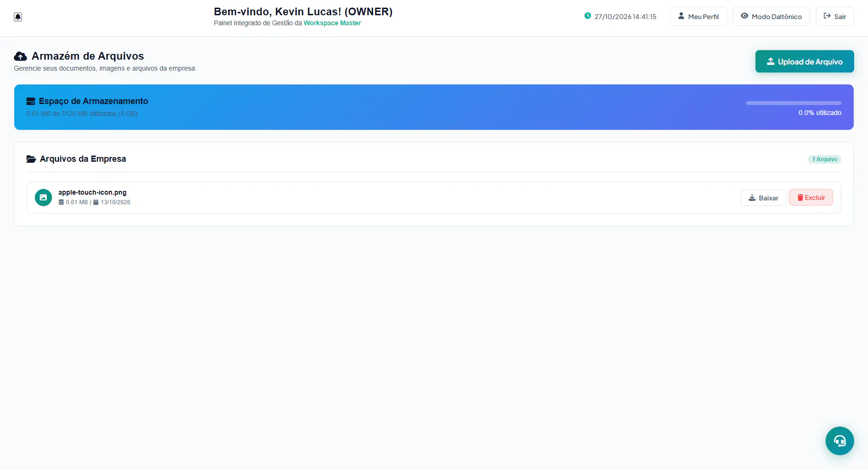Click the storage drive icon beside Espaço de Armazenamento

point(31,101)
